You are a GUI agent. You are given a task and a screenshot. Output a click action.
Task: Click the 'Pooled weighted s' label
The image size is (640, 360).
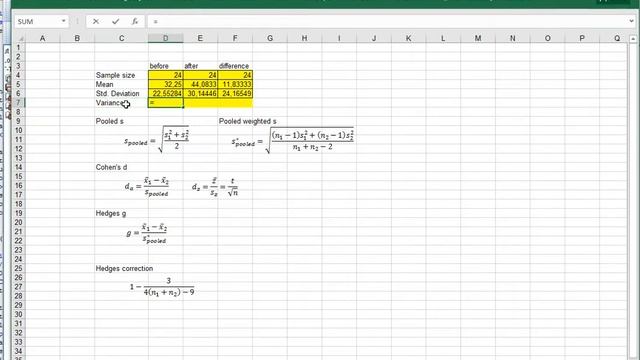coord(247,121)
